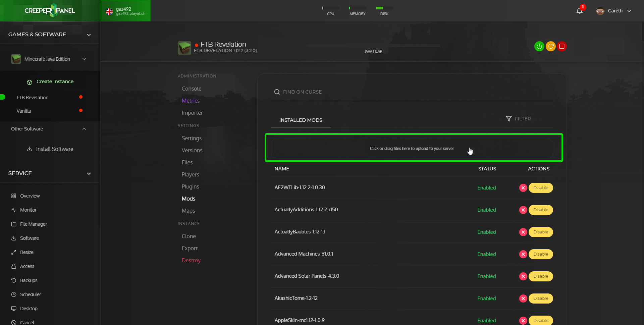Open the Gareth user menu

[x=614, y=11]
